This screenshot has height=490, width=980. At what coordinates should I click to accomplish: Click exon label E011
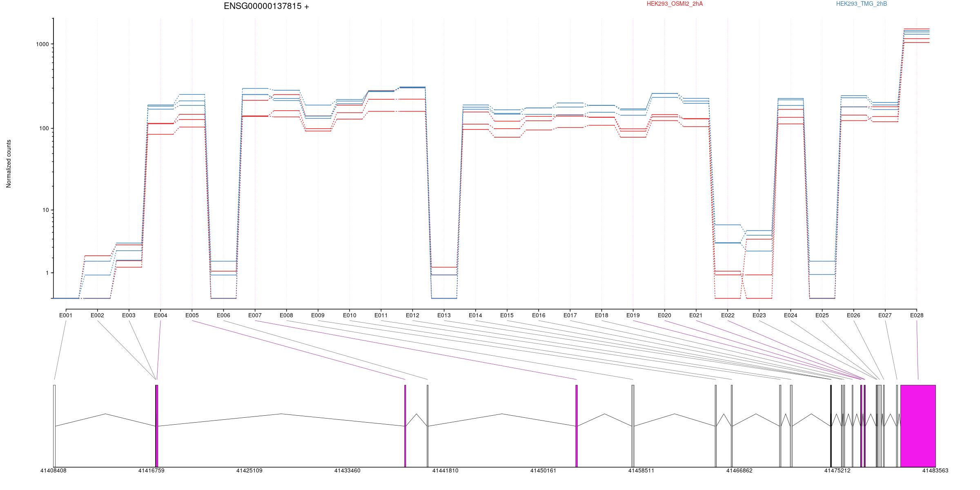point(381,315)
